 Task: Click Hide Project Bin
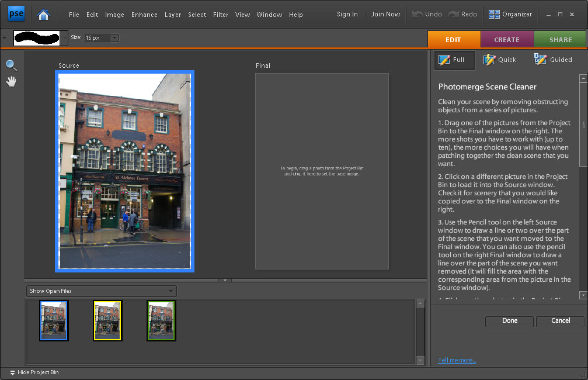[x=34, y=372]
